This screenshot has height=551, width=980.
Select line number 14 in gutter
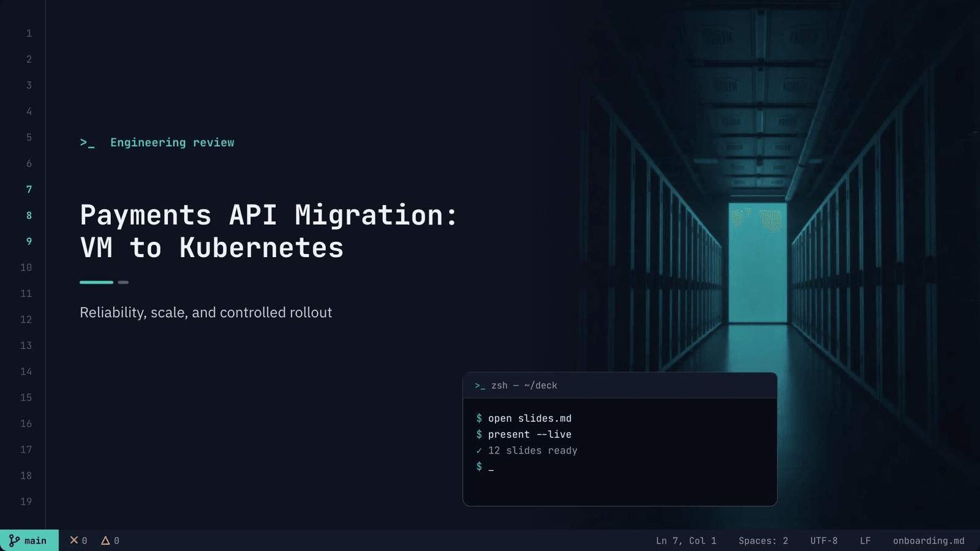26,372
